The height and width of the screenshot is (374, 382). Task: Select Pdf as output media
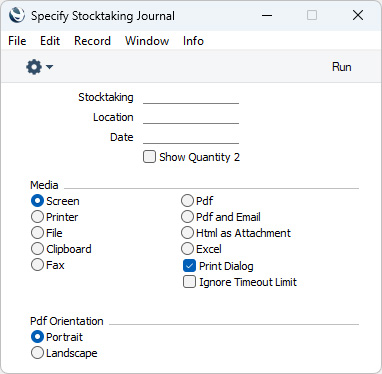click(x=187, y=201)
